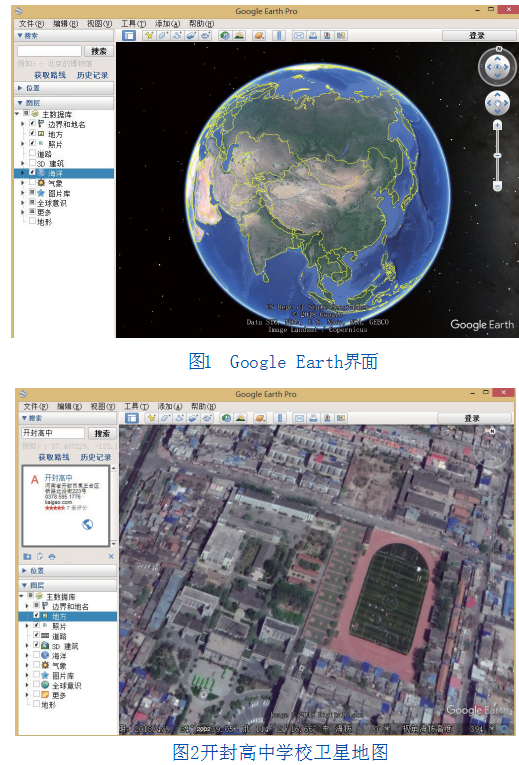Viewport: 519px width, 765px height.
Task: Expand the 位置 panel under the empty search box
Action: [x=65, y=88]
